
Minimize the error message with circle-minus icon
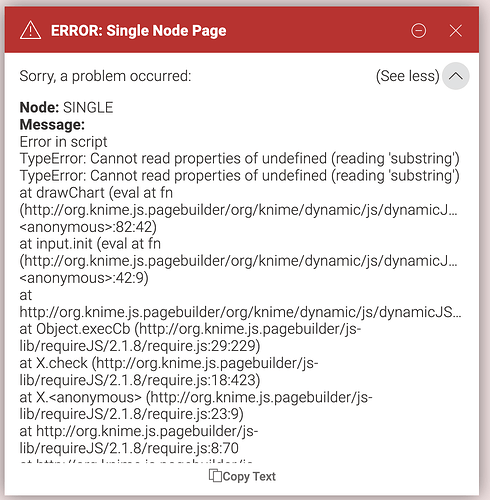[418, 31]
